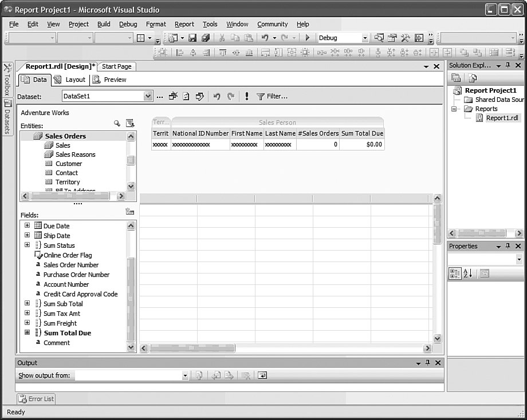Viewport: 527px width, 420px height.
Task: Expand the Sum Total Due field
Action: click(x=27, y=332)
